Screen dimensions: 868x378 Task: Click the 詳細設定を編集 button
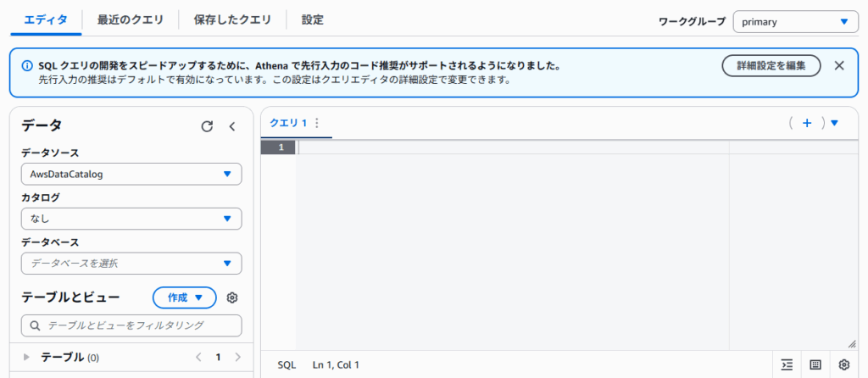click(x=771, y=65)
